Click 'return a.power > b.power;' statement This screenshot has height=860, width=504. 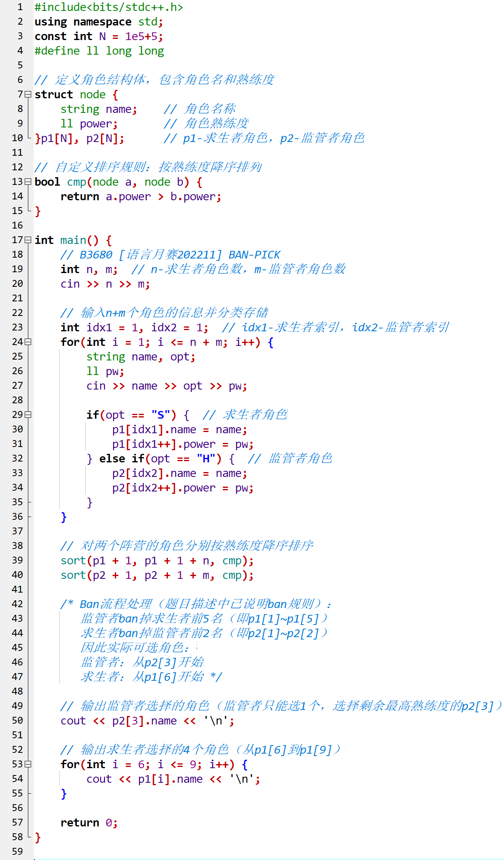(x=141, y=197)
